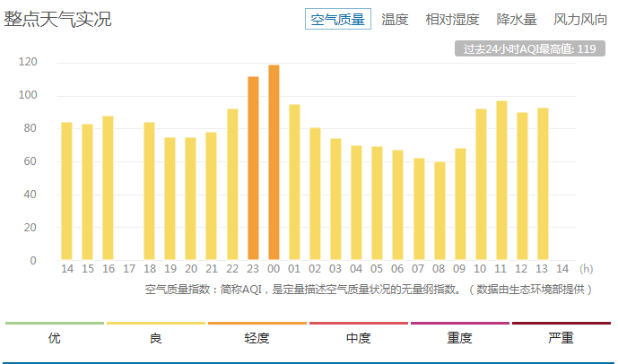Select the bar for hour 11
The width and height of the screenshot is (618, 364).
[501, 180]
